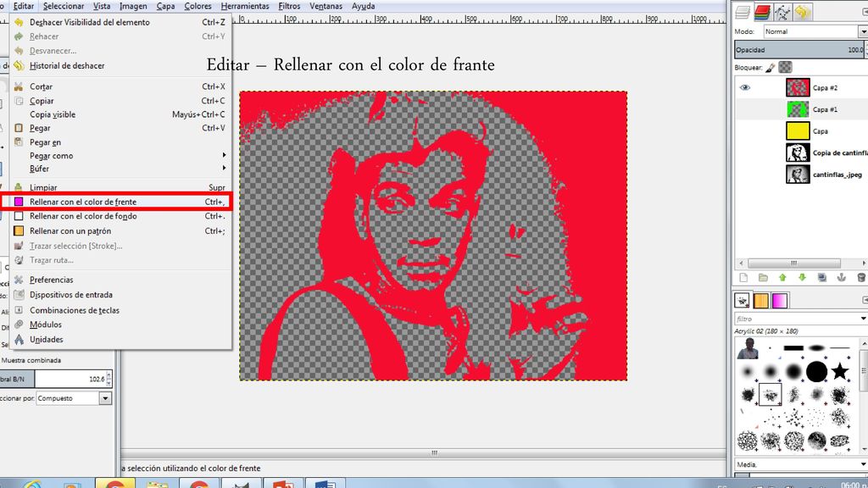Lower the layer with green down arrow
The height and width of the screenshot is (488, 868).
coord(802,278)
